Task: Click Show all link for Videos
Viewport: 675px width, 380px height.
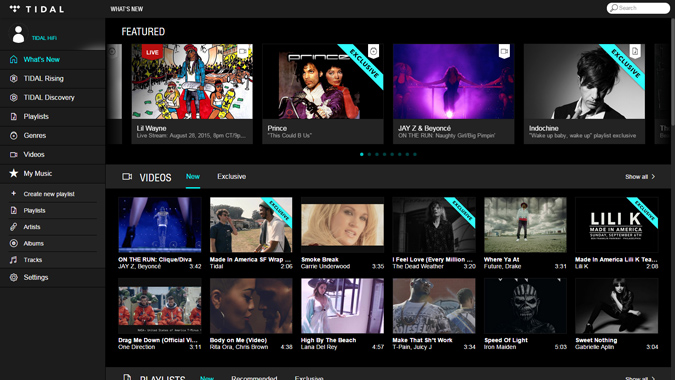Action: coord(637,176)
